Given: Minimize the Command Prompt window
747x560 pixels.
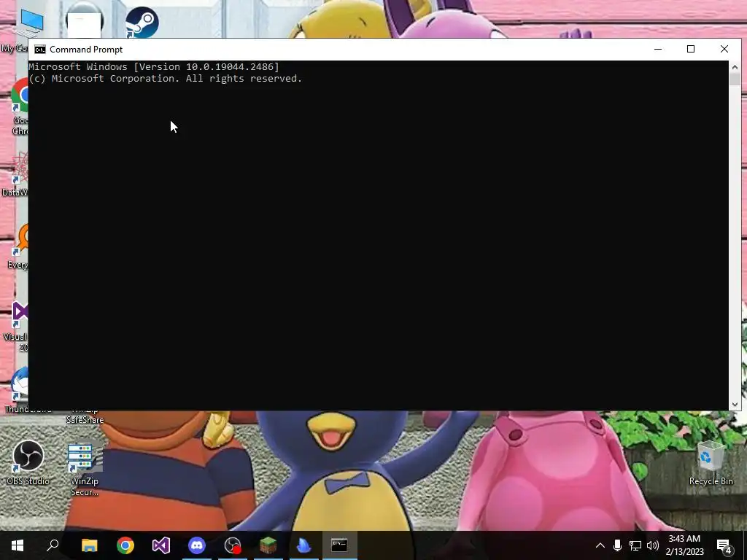Looking at the screenshot, I should coord(658,49).
